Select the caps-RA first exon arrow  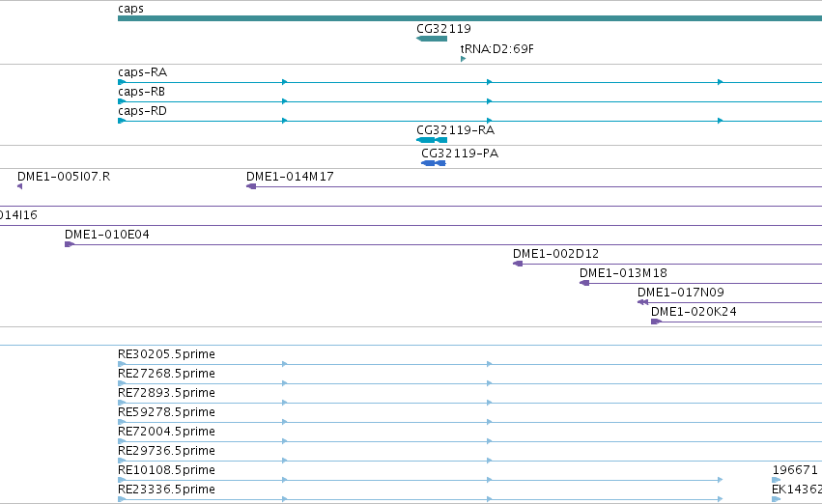122,82
